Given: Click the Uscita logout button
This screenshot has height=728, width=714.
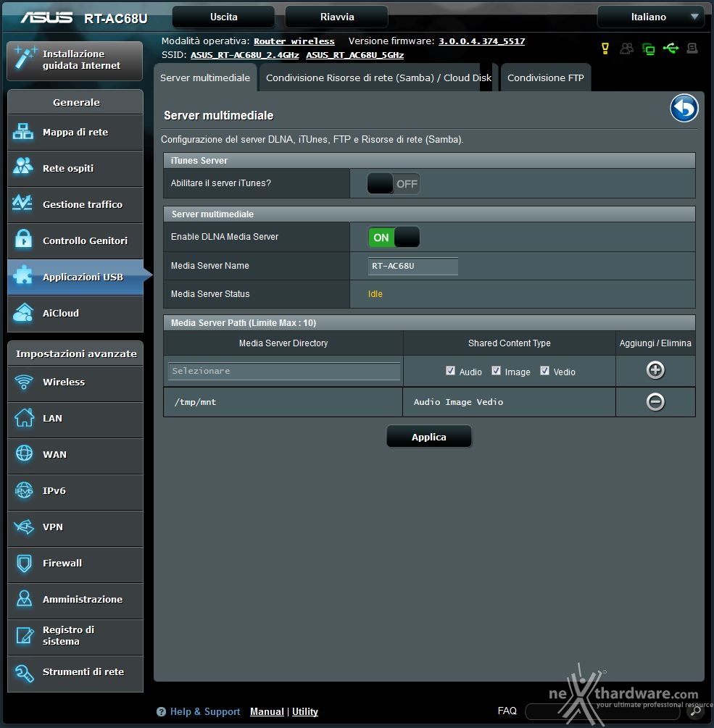Looking at the screenshot, I should [x=223, y=17].
